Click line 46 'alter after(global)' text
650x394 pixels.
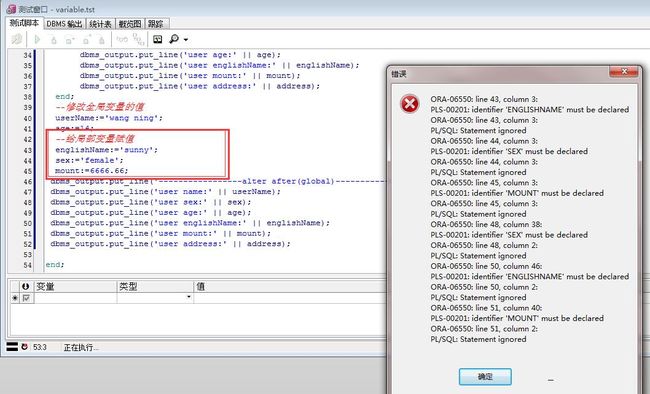tap(288, 181)
